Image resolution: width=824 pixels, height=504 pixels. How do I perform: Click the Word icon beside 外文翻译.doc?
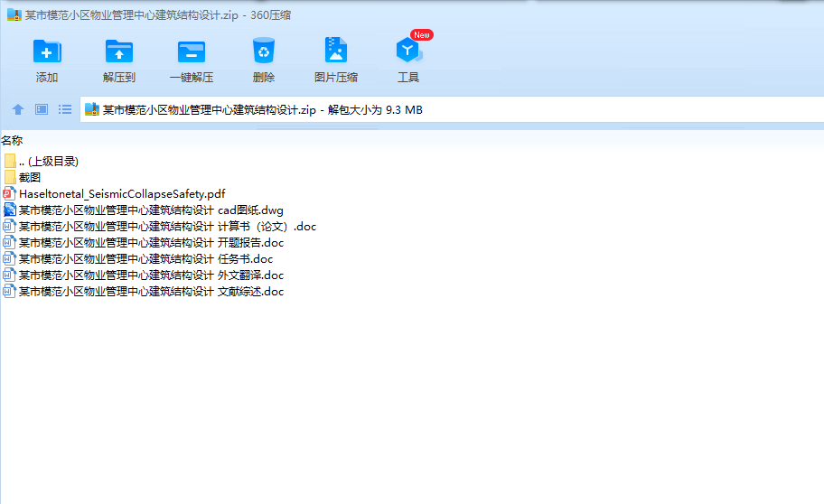pyautogui.click(x=9, y=275)
